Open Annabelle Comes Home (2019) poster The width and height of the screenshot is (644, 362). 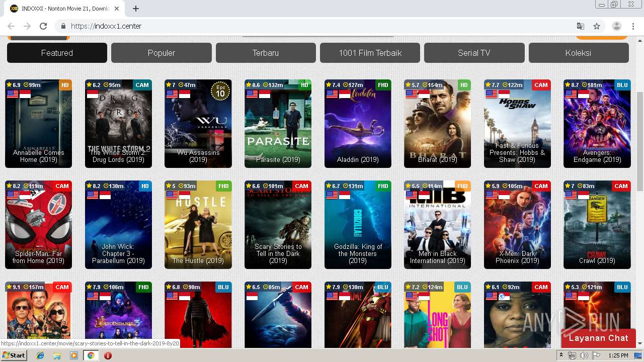(38, 124)
